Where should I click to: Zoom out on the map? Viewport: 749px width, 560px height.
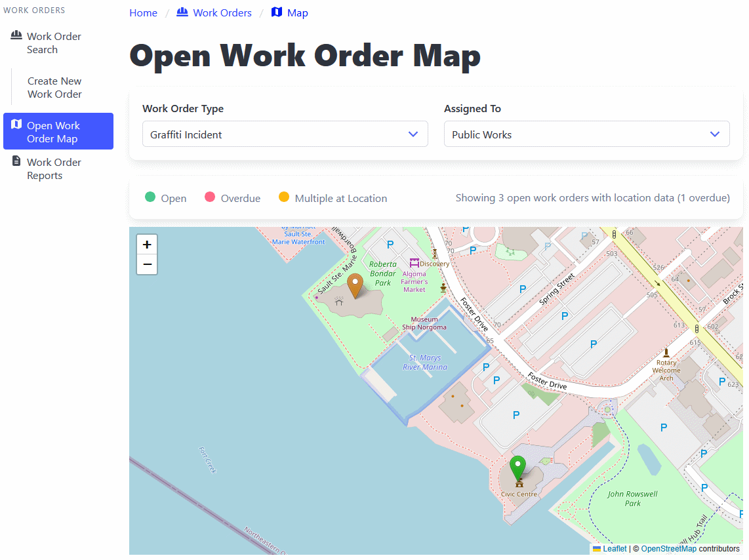tap(147, 264)
